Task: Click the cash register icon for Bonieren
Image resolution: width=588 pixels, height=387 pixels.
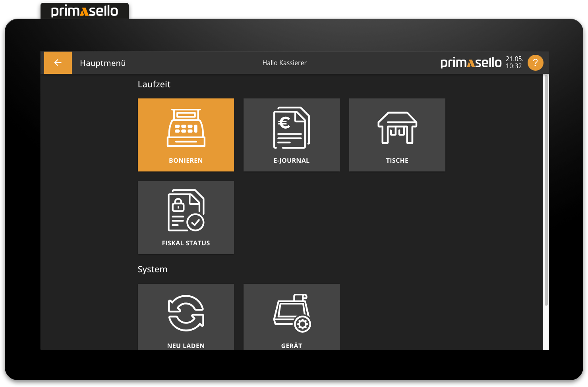Action: 186,128
